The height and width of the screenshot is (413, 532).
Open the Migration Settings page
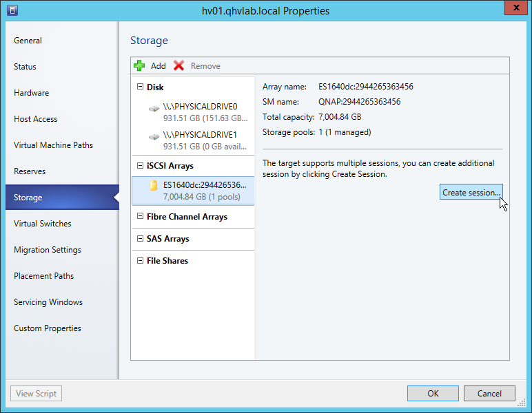point(48,250)
